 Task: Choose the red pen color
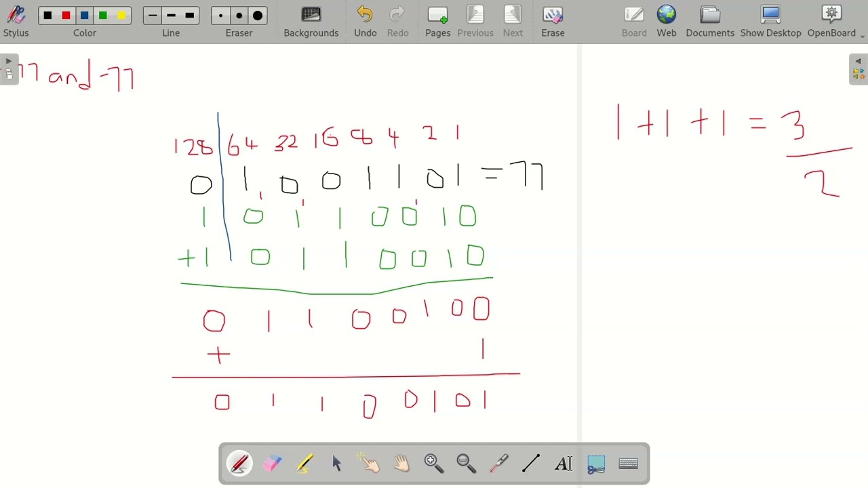tap(66, 16)
